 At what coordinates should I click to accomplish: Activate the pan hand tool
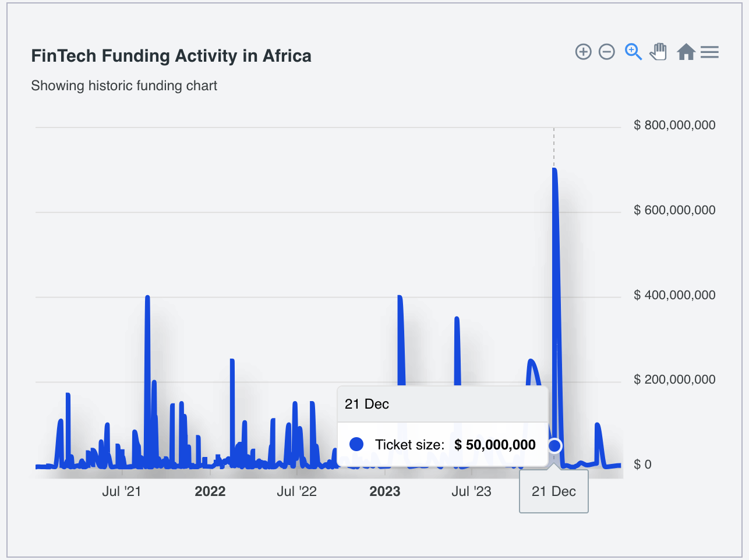tap(658, 52)
